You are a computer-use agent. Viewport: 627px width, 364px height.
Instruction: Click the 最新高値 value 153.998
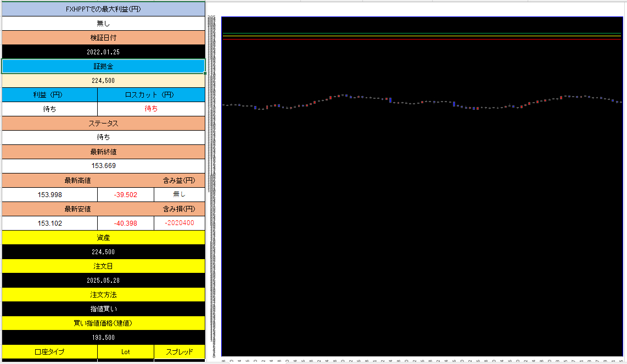click(49, 194)
